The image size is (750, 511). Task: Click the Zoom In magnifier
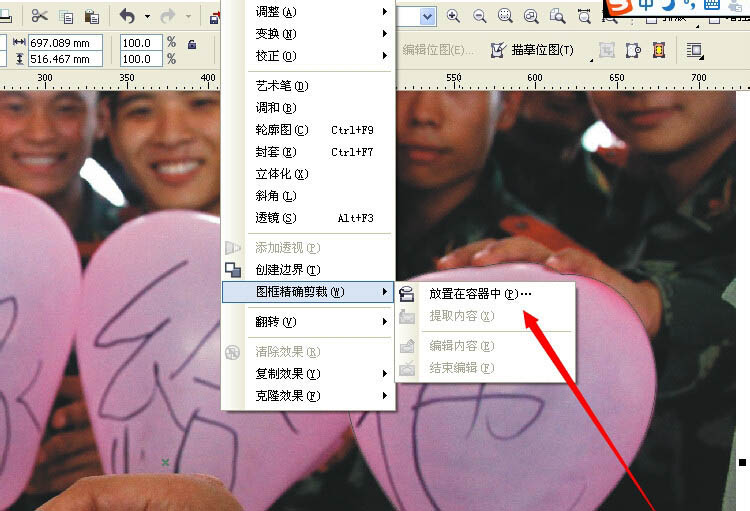point(452,16)
